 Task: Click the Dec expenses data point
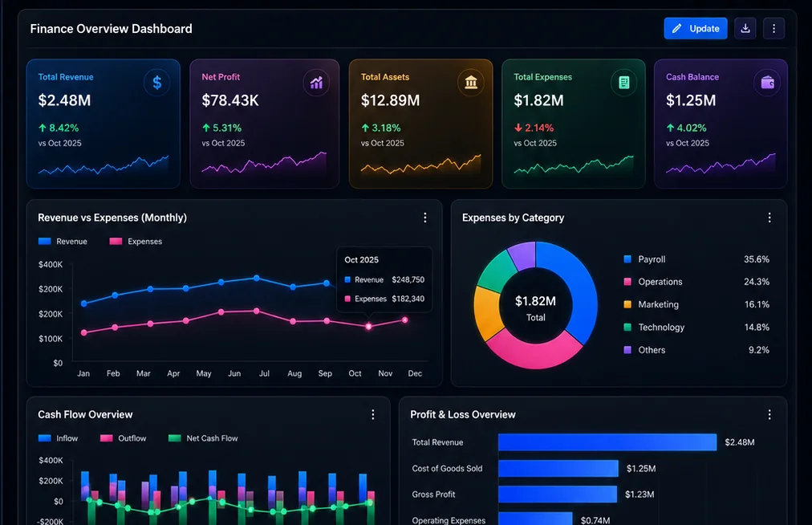tap(405, 320)
